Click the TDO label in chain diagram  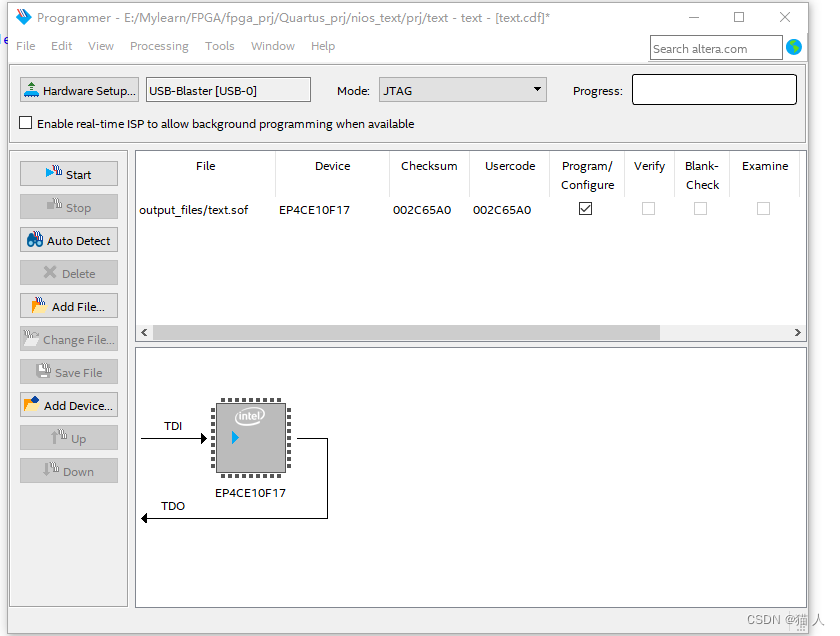tap(173, 506)
